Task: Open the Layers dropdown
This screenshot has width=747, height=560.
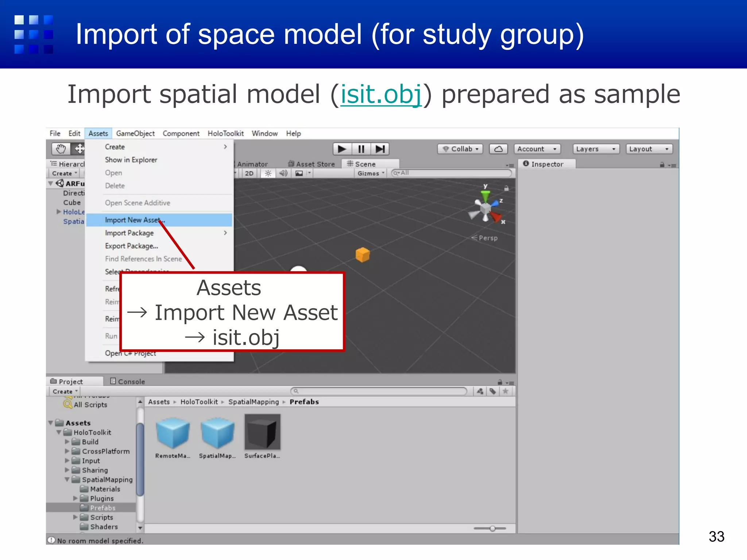Action: (596, 149)
